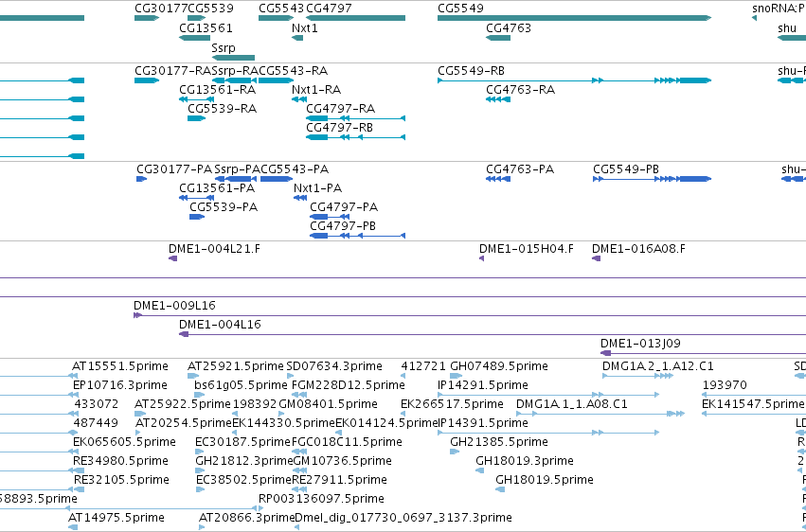Select the Ssrp gene label
806x532 pixels.
click(224, 47)
